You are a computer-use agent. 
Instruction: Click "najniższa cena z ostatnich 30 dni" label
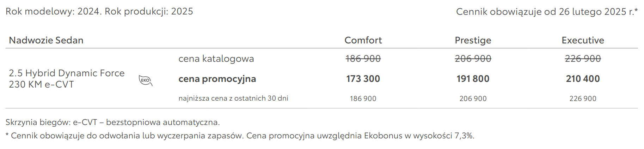coord(233,99)
